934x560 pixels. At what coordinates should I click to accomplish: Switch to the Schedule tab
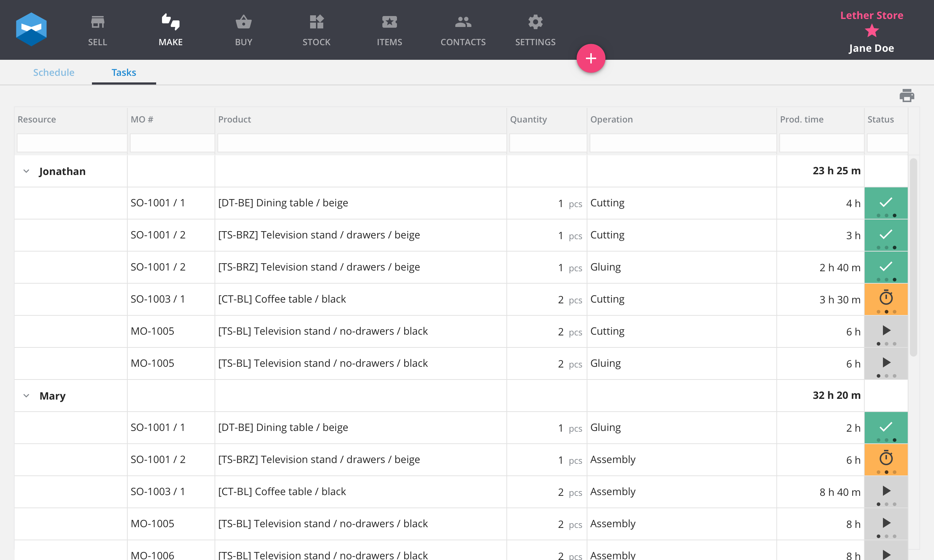point(54,73)
